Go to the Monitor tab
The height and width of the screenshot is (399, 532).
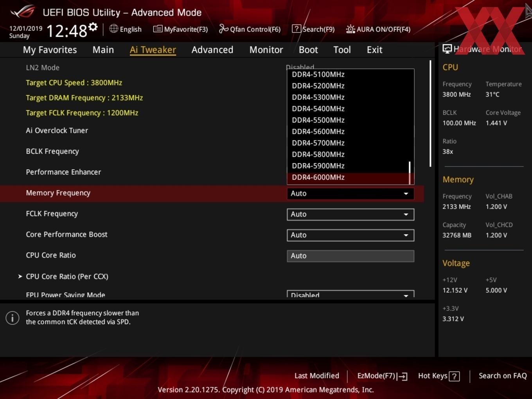point(266,50)
